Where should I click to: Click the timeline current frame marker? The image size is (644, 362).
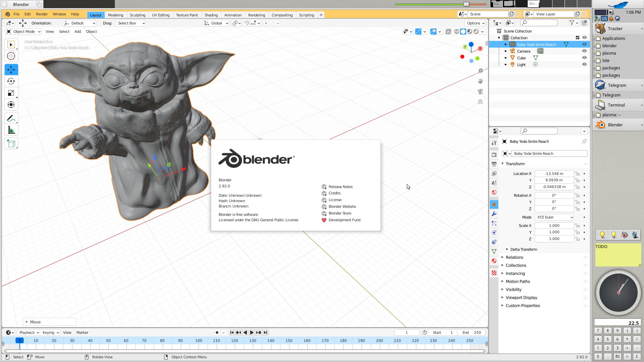point(19,341)
